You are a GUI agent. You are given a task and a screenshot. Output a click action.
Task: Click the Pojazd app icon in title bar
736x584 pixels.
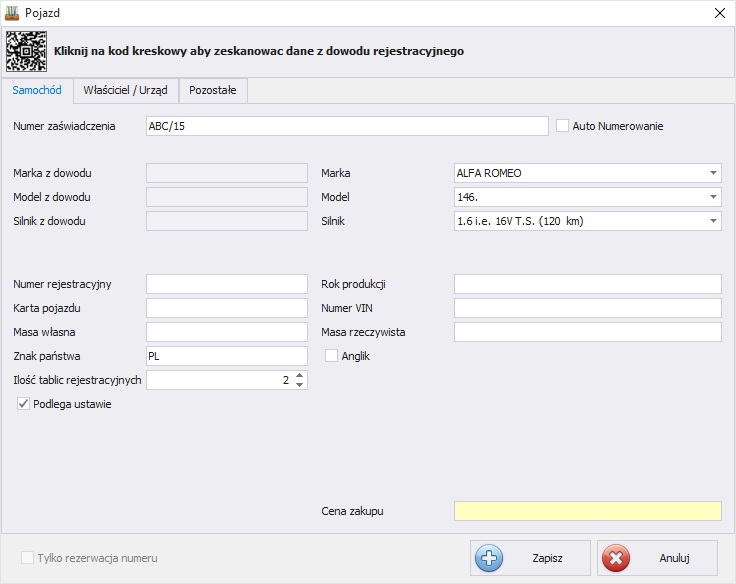[x=13, y=12]
